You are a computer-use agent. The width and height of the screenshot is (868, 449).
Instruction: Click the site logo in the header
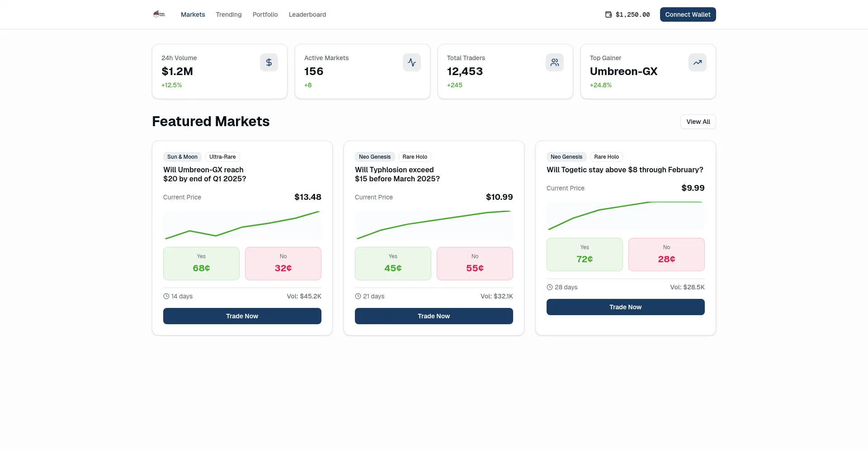[x=159, y=14]
